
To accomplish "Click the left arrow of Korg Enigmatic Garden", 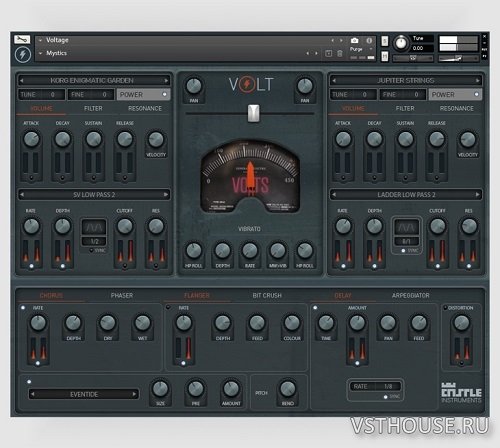I will (x=21, y=80).
